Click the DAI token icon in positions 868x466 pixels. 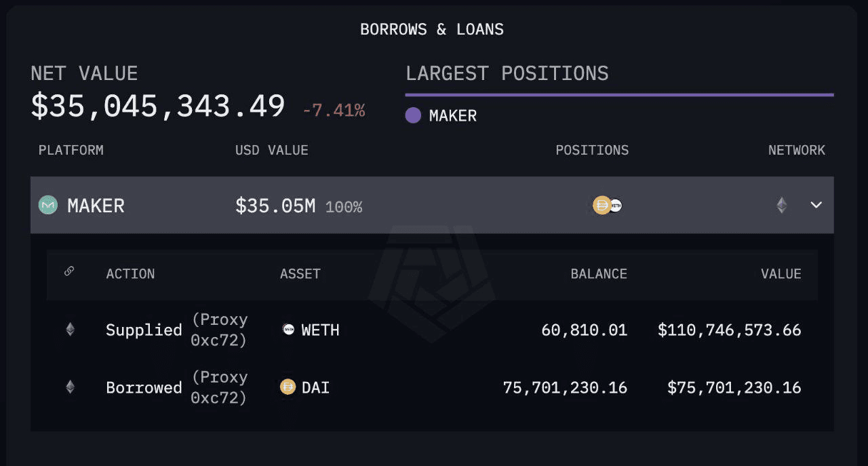point(601,205)
